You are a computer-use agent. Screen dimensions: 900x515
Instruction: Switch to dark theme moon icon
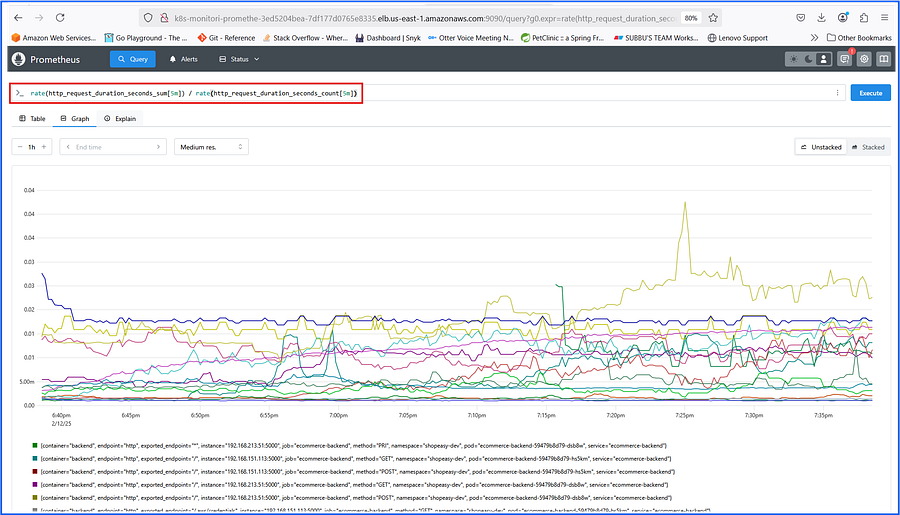[809, 59]
